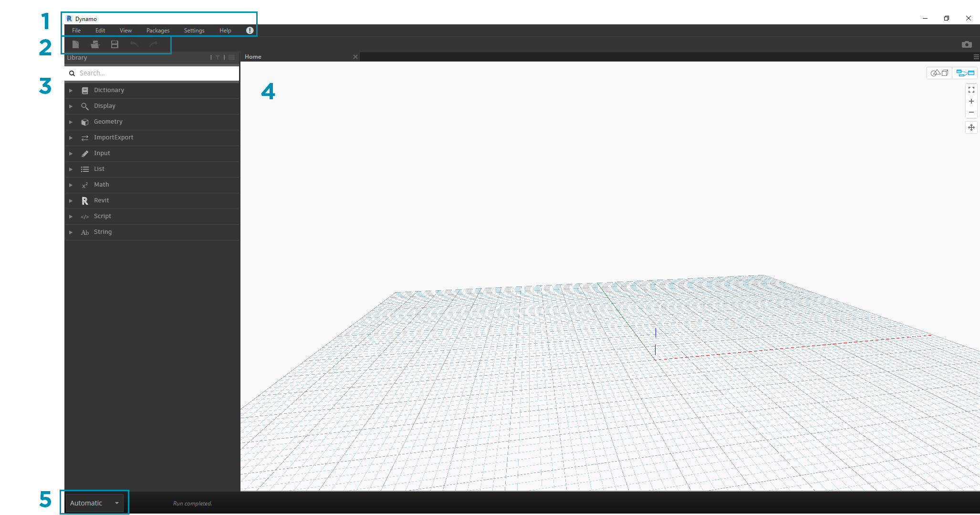Click the zoom in plus button

point(972,101)
